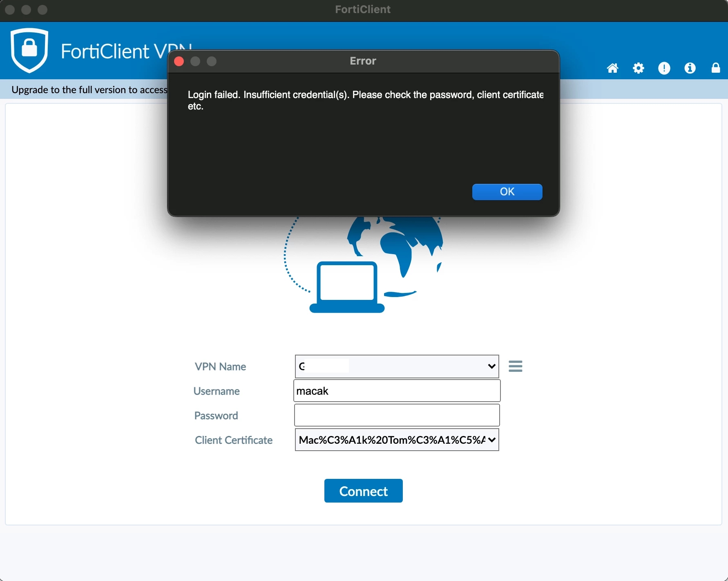Close the Error dialog with red button
This screenshot has height=581, width=728.
pyautogui.click(x=179, y=61)
